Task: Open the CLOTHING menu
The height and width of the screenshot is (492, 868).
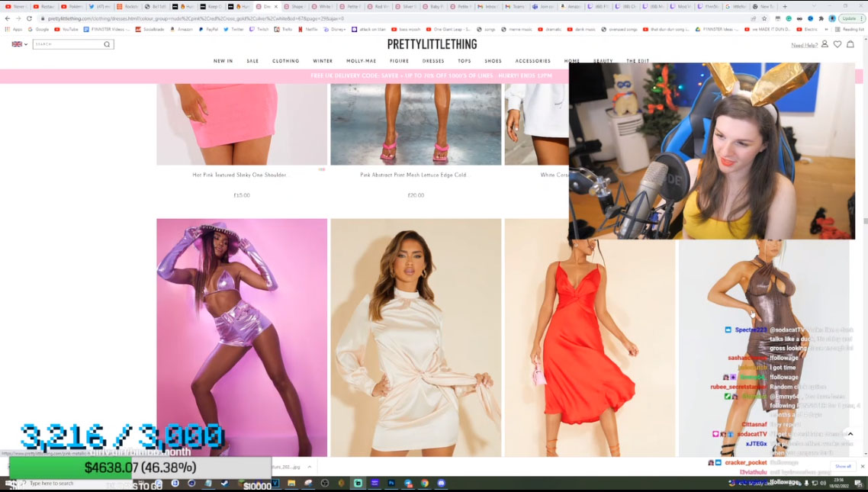Action: (x=285, y=61)
